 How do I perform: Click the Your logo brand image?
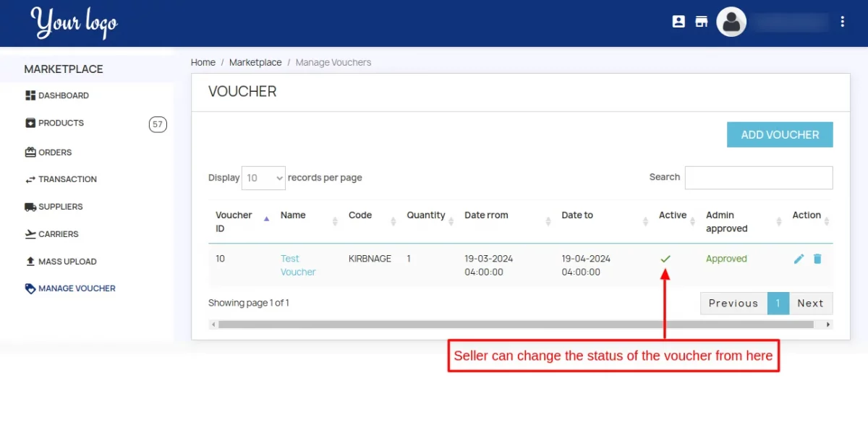pos(74,23)
